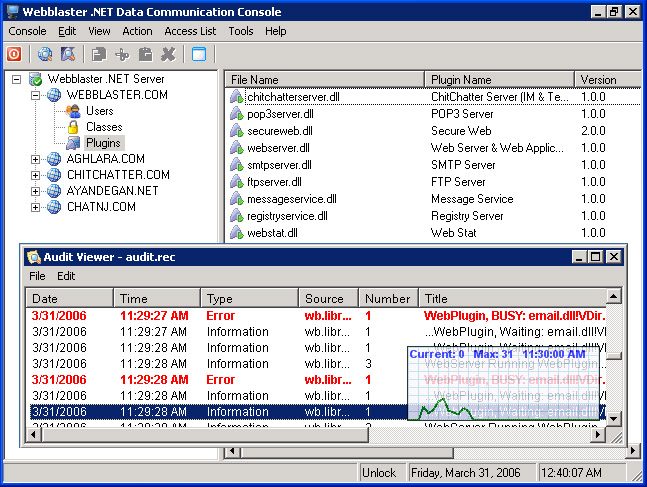This screenshot has height=487, width=647.
Task: Click the AGHLARA.COM globe icon
Action: click(54, 159)
